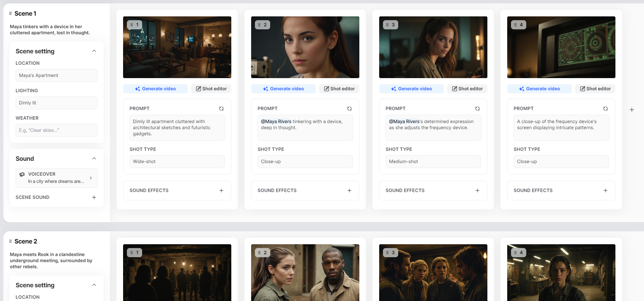This screenshot has width=644, height=301.
Task: Generate video for Scene 1 shot 4
Action: (540, 89)
